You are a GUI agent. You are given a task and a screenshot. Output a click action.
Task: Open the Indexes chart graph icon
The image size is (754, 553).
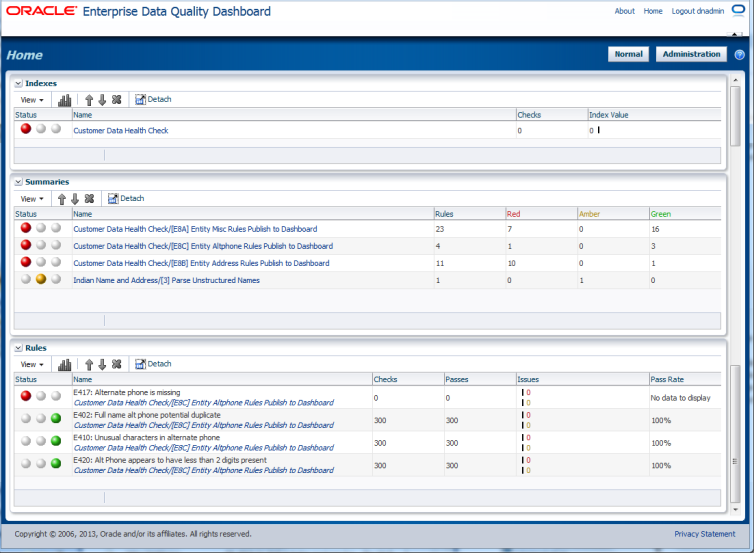pos(64,100)
